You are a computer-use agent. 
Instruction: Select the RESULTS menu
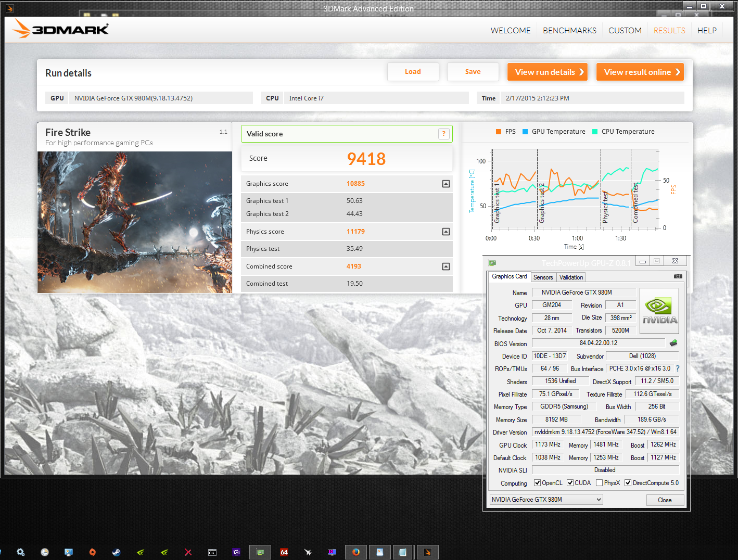669,31
